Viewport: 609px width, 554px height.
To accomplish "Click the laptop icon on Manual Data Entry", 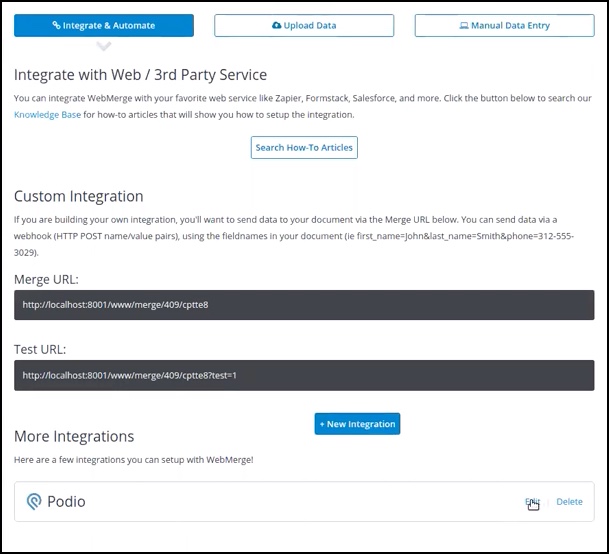I will [x=464, y=26].
